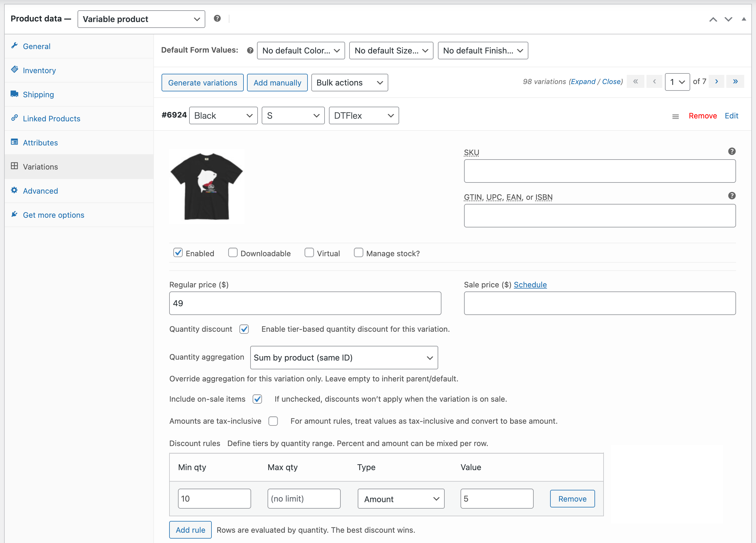
Task: Open the Bulk actions dropdown
Action: pos(349,82)
